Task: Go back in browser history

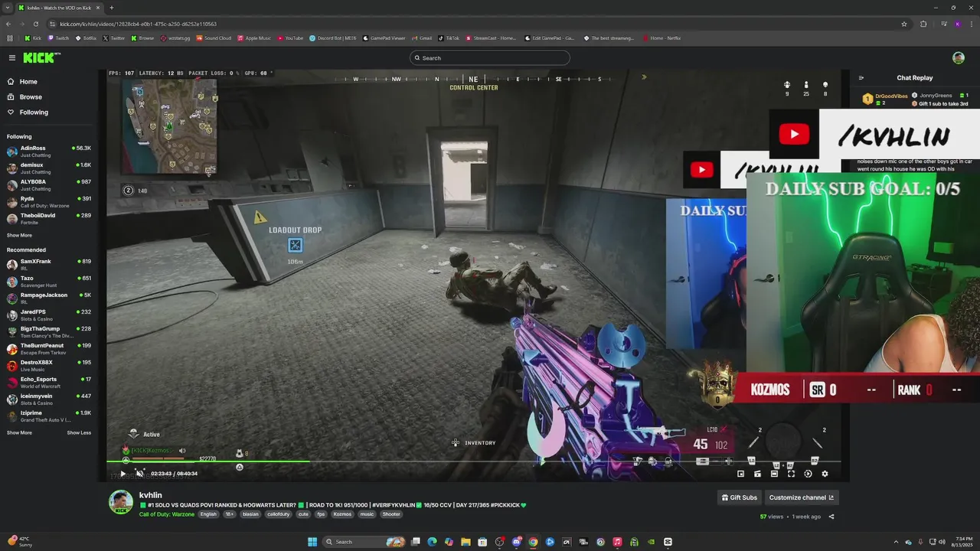Action: [x=8, y=24]
